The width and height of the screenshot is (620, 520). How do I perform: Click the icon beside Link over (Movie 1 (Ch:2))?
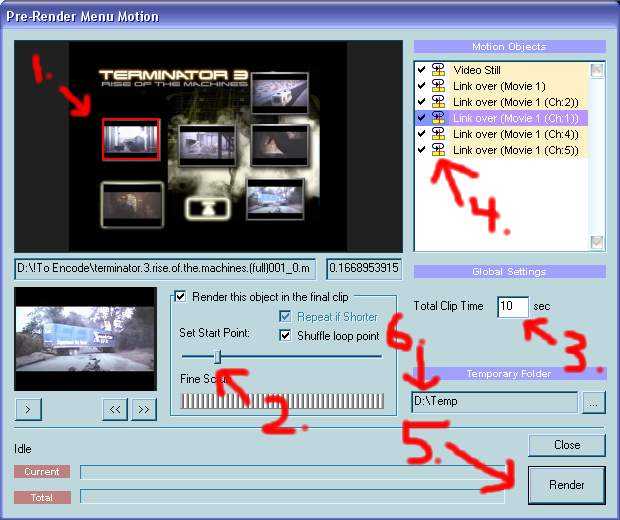click(x=438, y=102)
